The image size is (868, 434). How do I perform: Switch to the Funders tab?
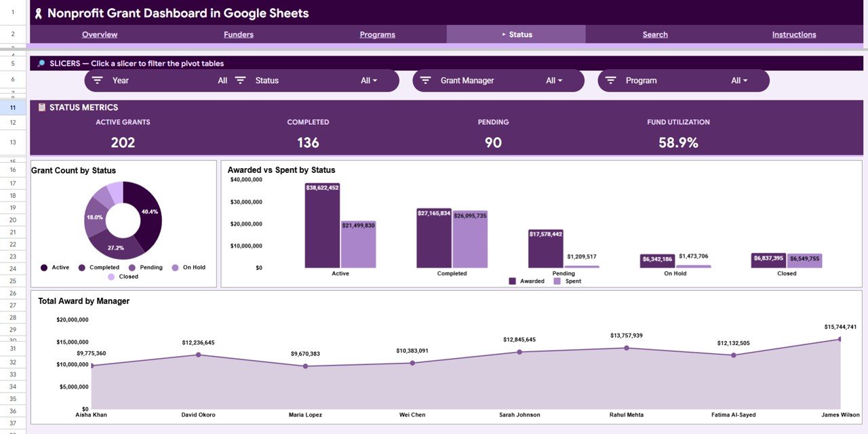point(239,35)
